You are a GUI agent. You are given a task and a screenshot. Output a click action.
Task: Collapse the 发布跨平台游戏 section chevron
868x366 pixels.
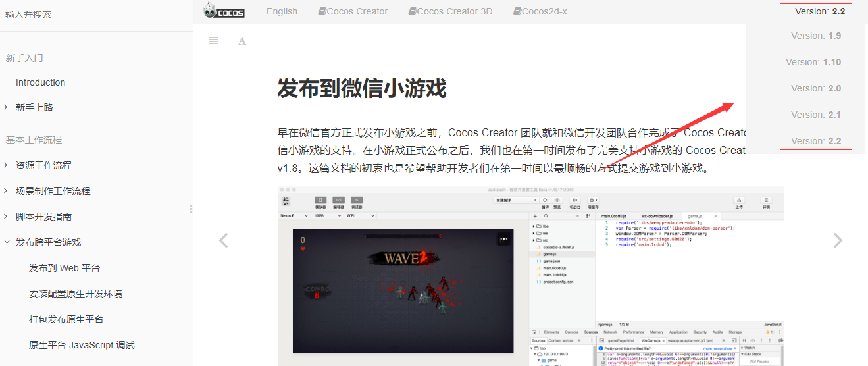point(6,242)
